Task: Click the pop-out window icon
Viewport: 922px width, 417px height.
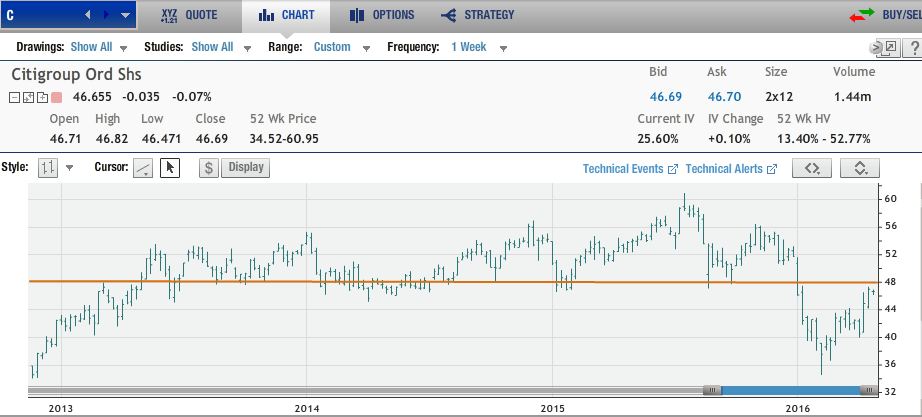Action: point(890,47)
